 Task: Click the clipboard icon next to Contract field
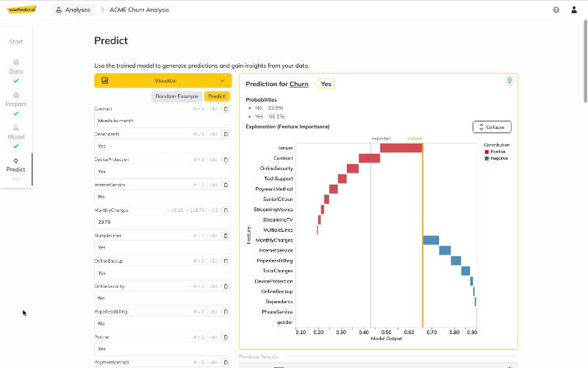(226, 109)
